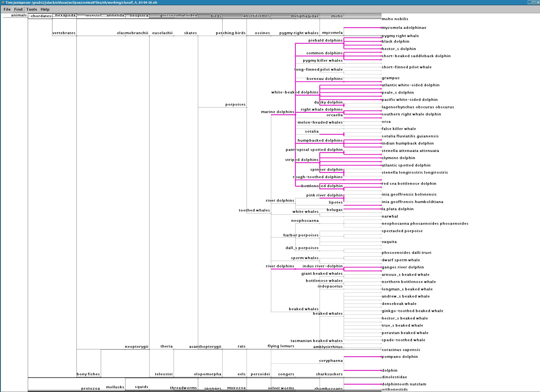Click the 'chordates' node label
The width and height of the screenshot is (540, 392).
coord(41,16)
